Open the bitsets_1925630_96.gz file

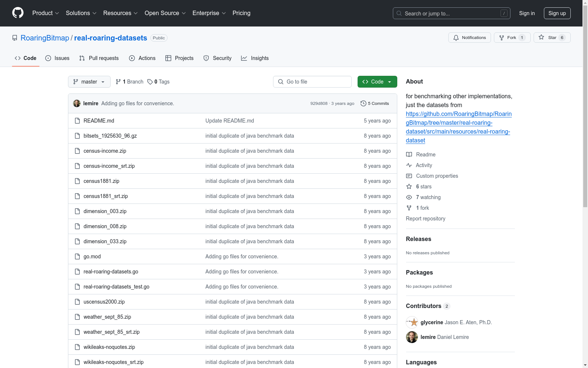click(x=110, y=136)
